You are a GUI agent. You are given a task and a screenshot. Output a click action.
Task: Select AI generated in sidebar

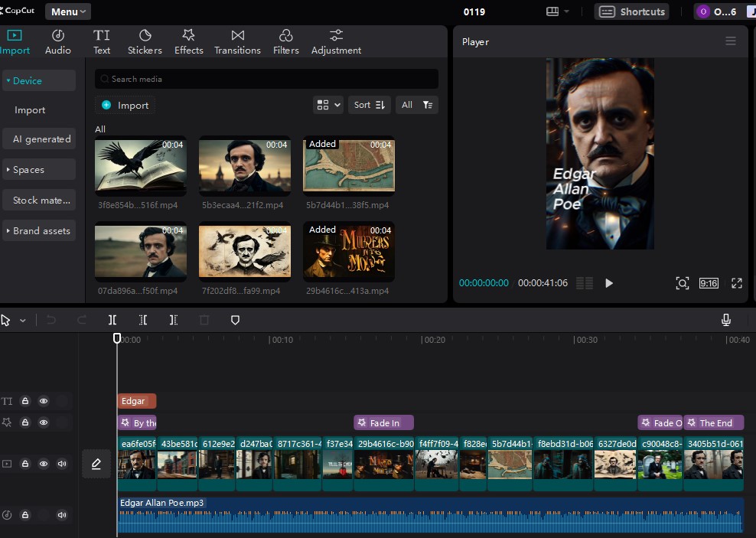(x=39, y=139)
